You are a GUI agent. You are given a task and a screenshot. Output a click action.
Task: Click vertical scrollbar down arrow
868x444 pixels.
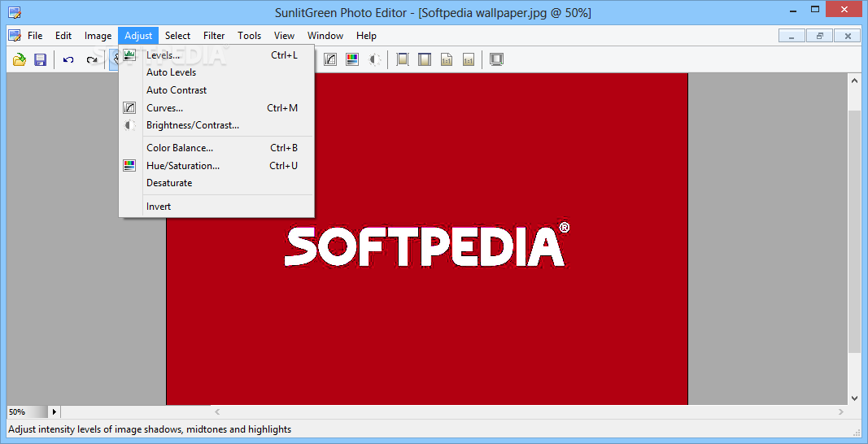pos(854,398)
